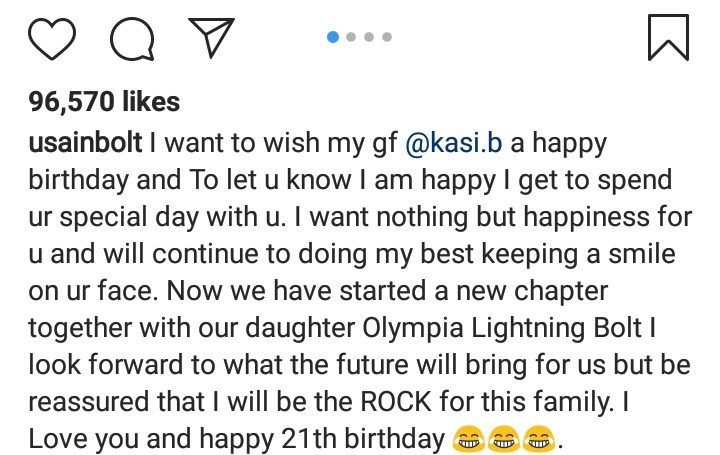Viewport: 720px width, 455px height.
Task: Open comments via the speech bubble icon
Action: click(x=132, y=39)
